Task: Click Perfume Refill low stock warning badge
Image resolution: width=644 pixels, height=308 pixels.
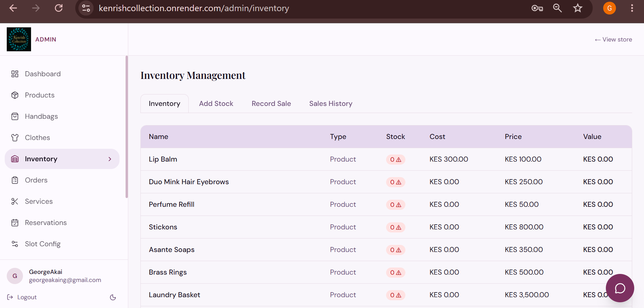Action: pos(396,205)
